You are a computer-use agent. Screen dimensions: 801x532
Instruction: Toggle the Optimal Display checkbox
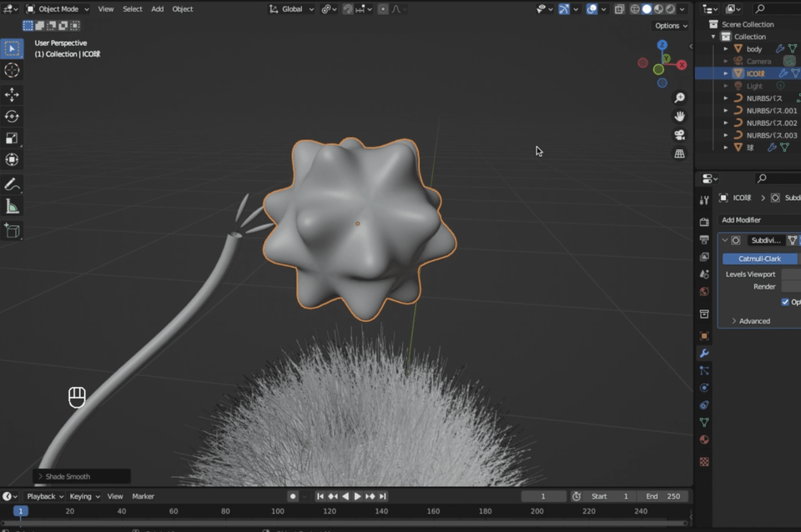pos(785,302)
